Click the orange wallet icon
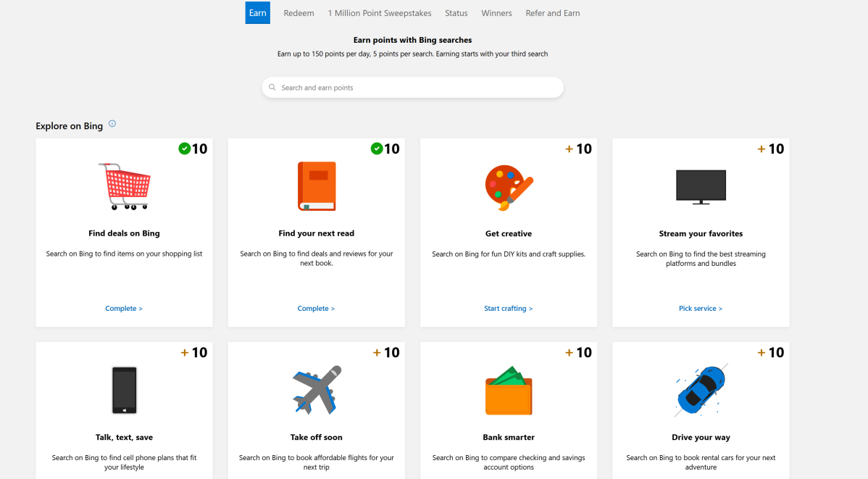This screenshot has width=868, height=479. (509, 391)
